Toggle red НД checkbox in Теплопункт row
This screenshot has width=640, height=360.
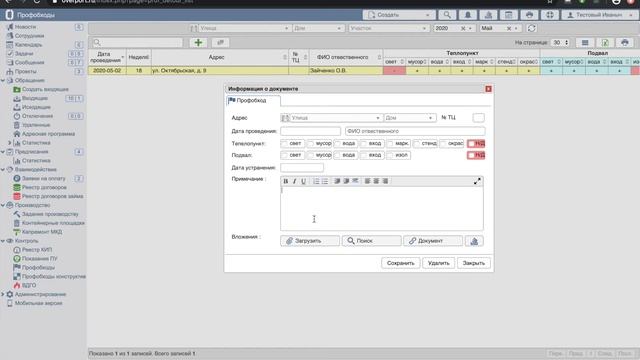tap(471, 144)
